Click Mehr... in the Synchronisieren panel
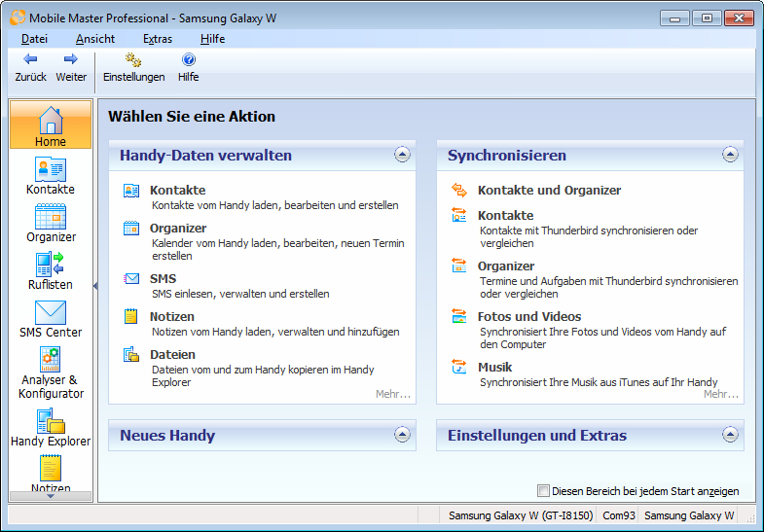Screen dimensions: 764x532 (x=721, y=394)
